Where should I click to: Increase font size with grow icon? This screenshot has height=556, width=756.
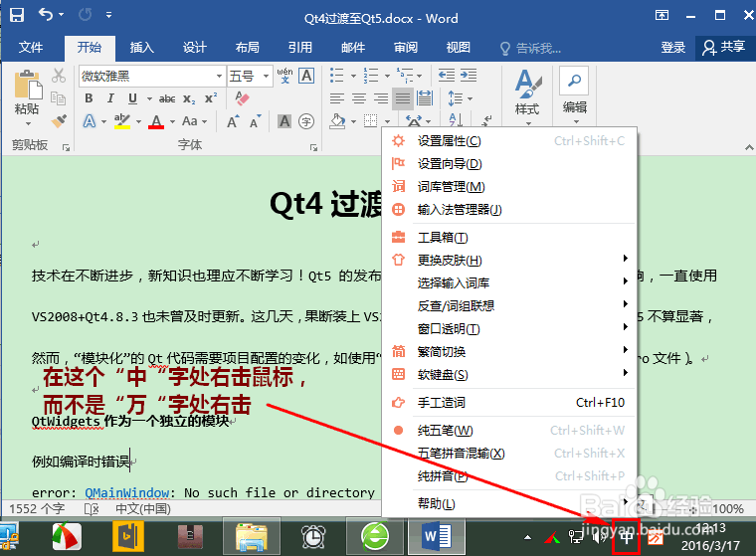[233, 121]
